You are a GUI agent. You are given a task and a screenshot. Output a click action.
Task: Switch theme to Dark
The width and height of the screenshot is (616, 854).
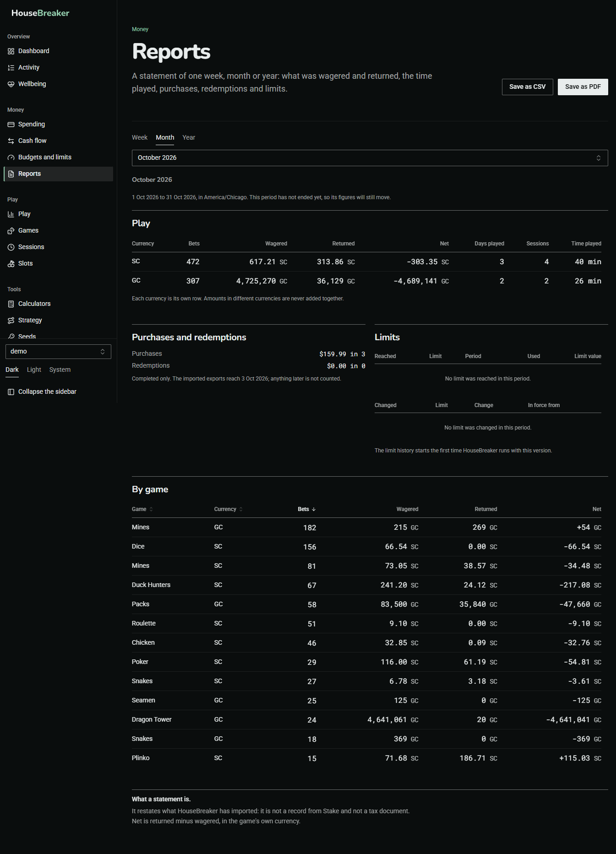point(12,370)
